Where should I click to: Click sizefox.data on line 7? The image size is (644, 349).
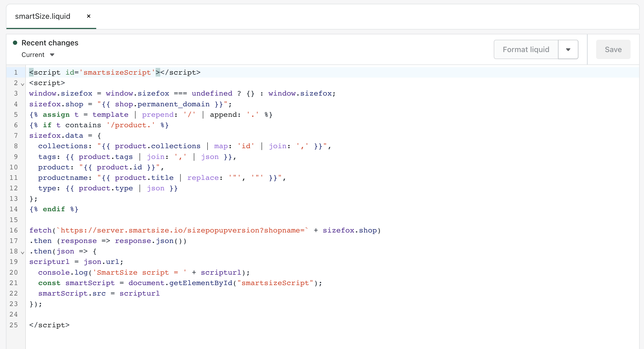(x=56, y=136)
